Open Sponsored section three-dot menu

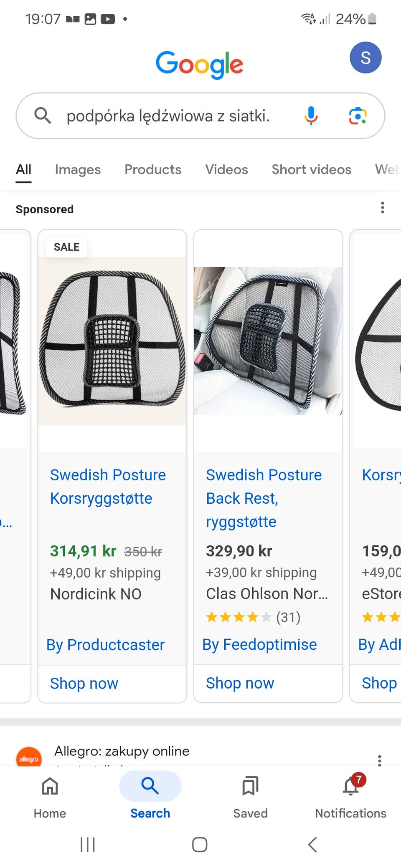382,208
